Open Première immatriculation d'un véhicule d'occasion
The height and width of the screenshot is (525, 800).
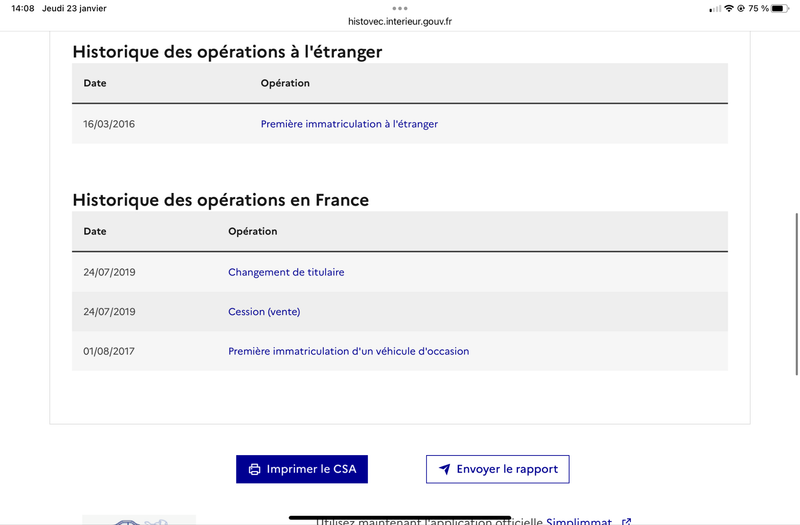coord(348,351)
